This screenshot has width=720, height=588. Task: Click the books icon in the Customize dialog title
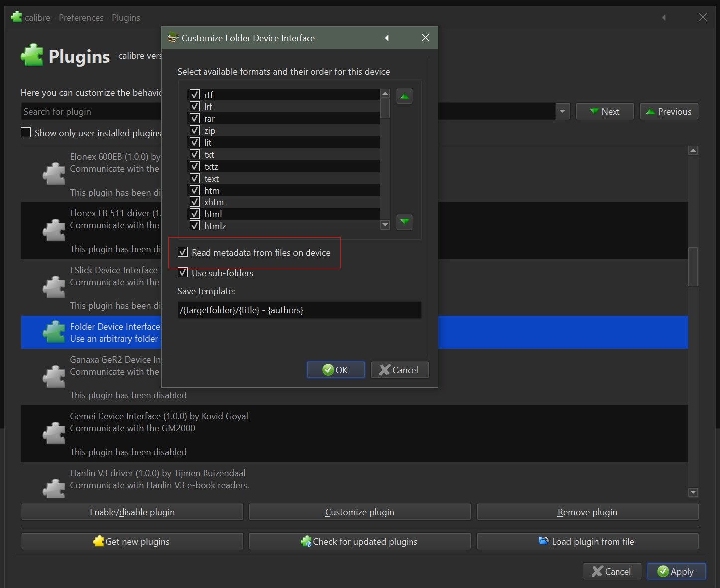[x=173, y=38]
